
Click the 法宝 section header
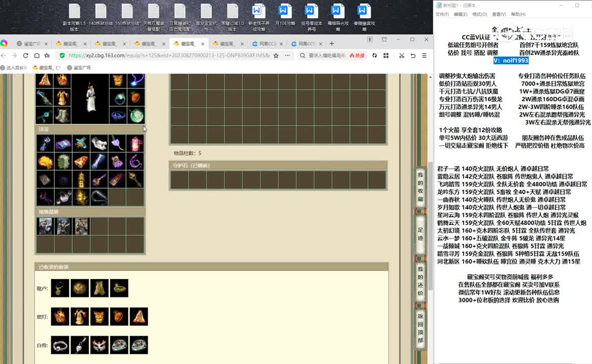coord(90,129)
